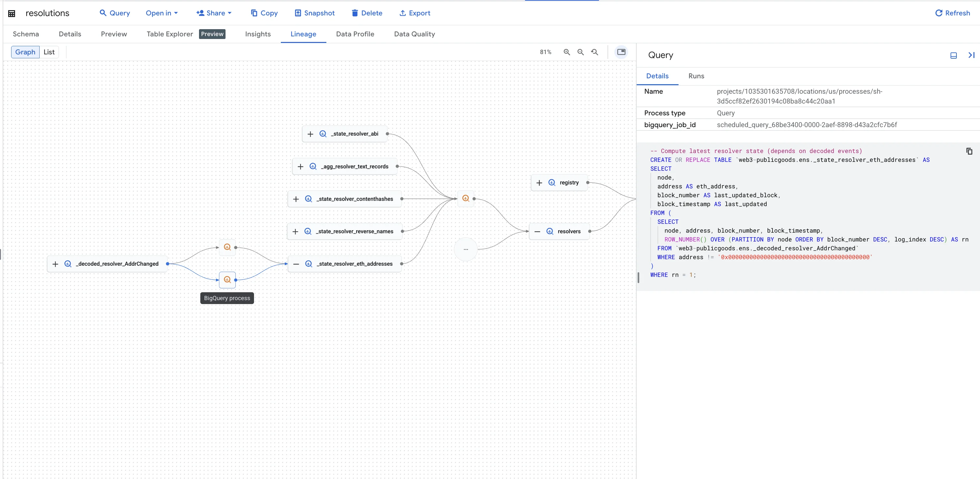The image size is (980, 479).
Task: Zoom in on the lineage graph
Action: pos(567,52)
